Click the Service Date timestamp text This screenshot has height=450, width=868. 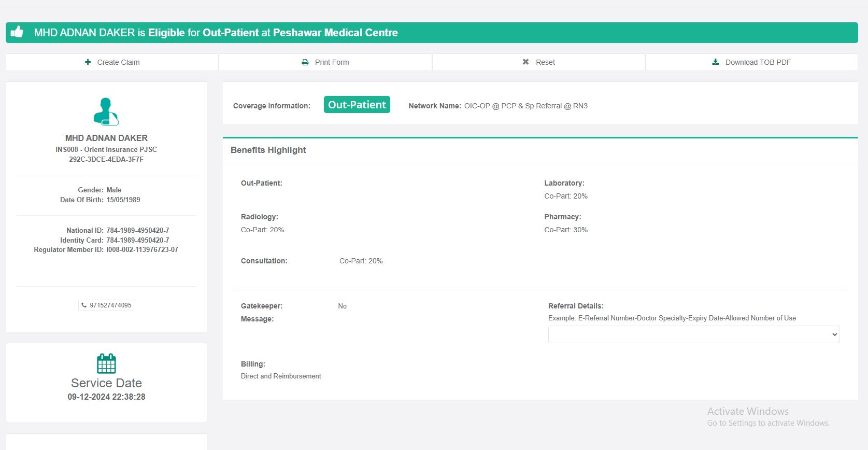[x=106, y=397]
